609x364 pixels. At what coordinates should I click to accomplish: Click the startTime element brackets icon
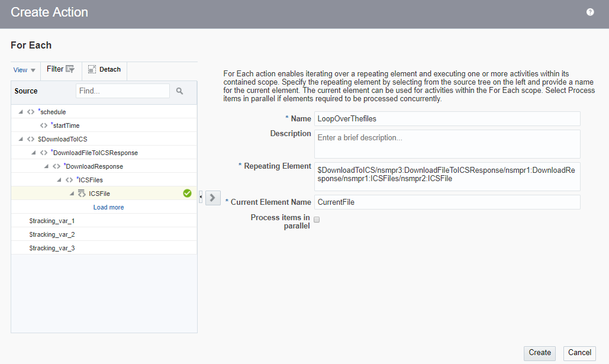(x=44, y=125)
